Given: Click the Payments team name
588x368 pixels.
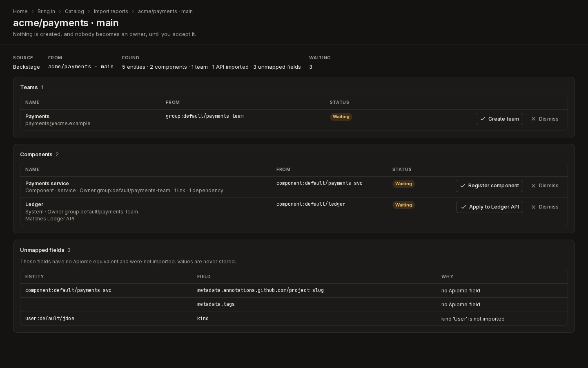Looking at the screenshot, I should [x=37, y=117].
